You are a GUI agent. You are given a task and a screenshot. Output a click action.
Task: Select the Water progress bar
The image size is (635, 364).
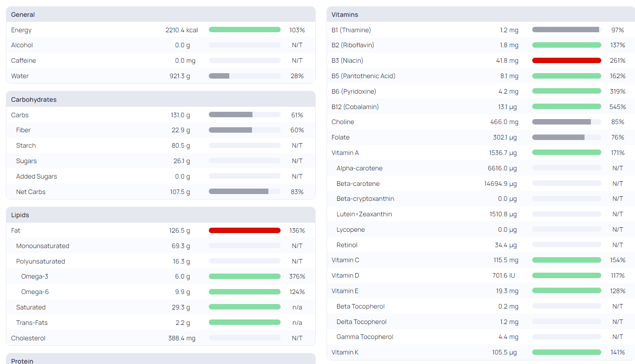pyautogui.click(x=245, y=76)
